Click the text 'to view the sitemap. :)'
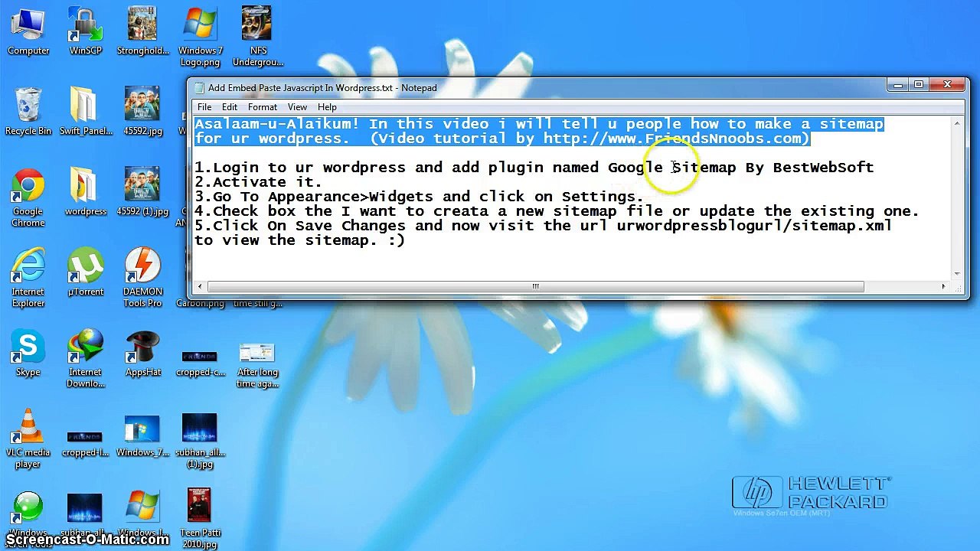Image resolution: width=980 pixels, height=551 pixels. 300,240
